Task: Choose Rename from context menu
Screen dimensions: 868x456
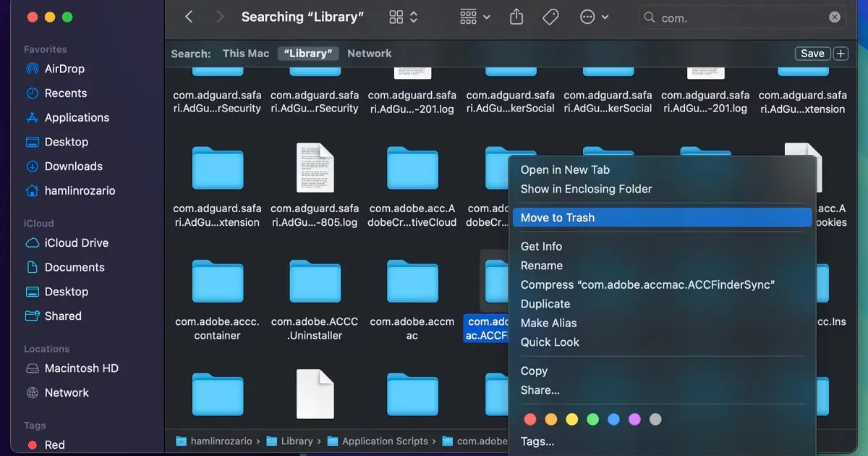Action: click(x=541, y=266)
